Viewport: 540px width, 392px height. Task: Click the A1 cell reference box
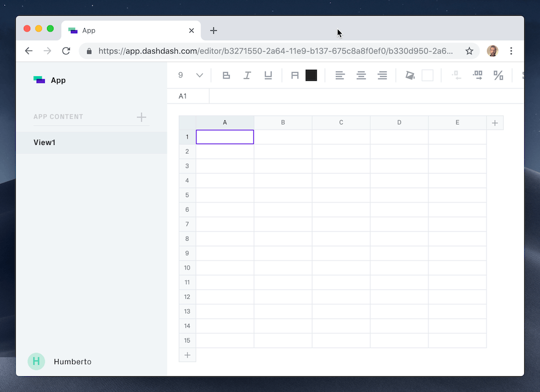tap(188, 95)
